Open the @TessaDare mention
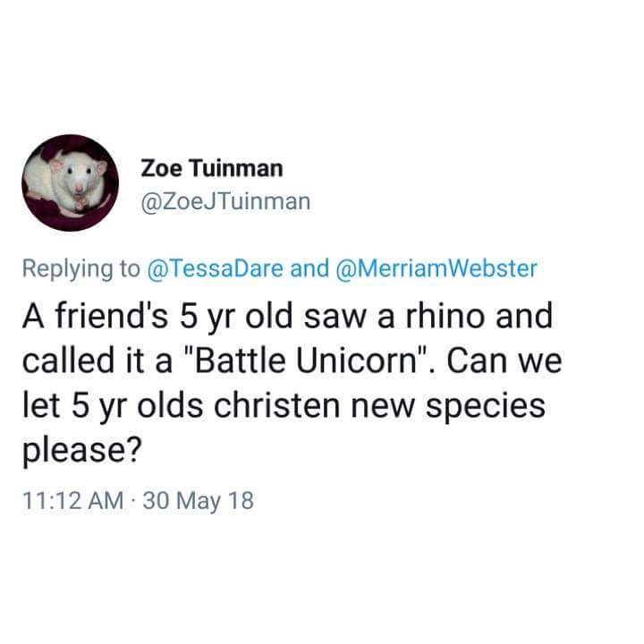Viewport: 644px width, 644px height. point(216,268)
